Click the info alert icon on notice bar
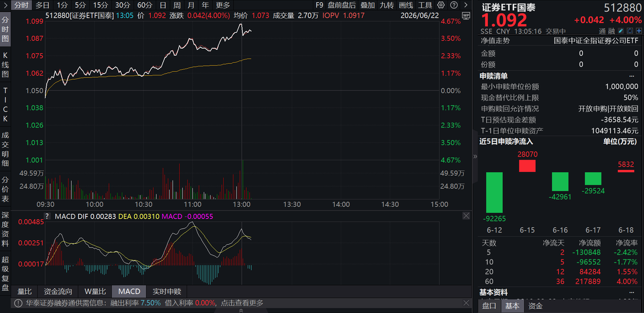644x313 pixels. 18,303
